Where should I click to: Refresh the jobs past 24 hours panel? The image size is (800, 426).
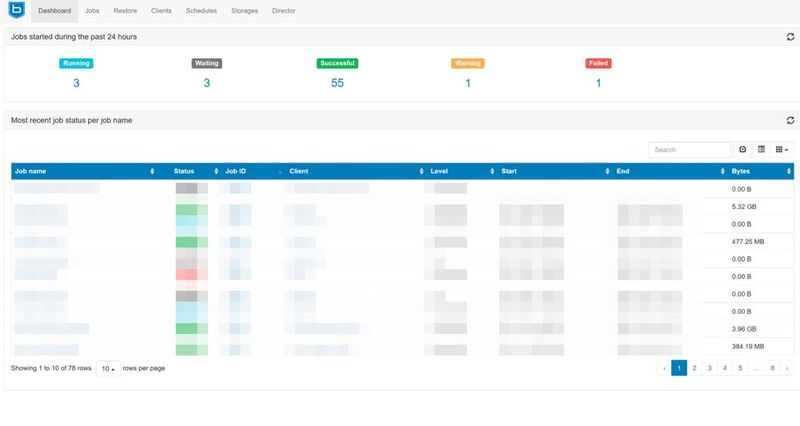click(x=790, y=37)
